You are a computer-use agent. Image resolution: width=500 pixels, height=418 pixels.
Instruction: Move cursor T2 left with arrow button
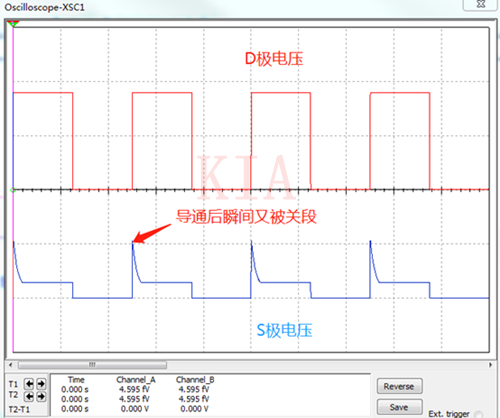29,396
